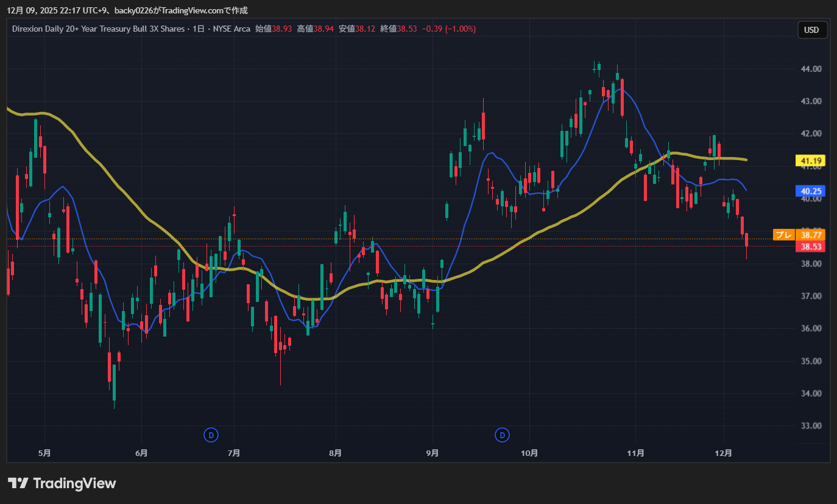The height and width of the screenshot is (504, 837).
Task: Select the blue 40.25 moving average label
Action: (811, 191)
